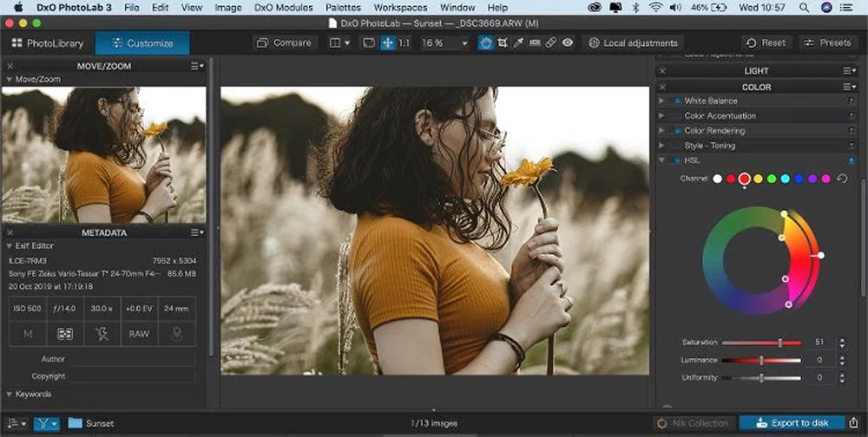The height and width of the screenshot is (437, 868).
Task: Open the repair tool
Action: (551, 42)
